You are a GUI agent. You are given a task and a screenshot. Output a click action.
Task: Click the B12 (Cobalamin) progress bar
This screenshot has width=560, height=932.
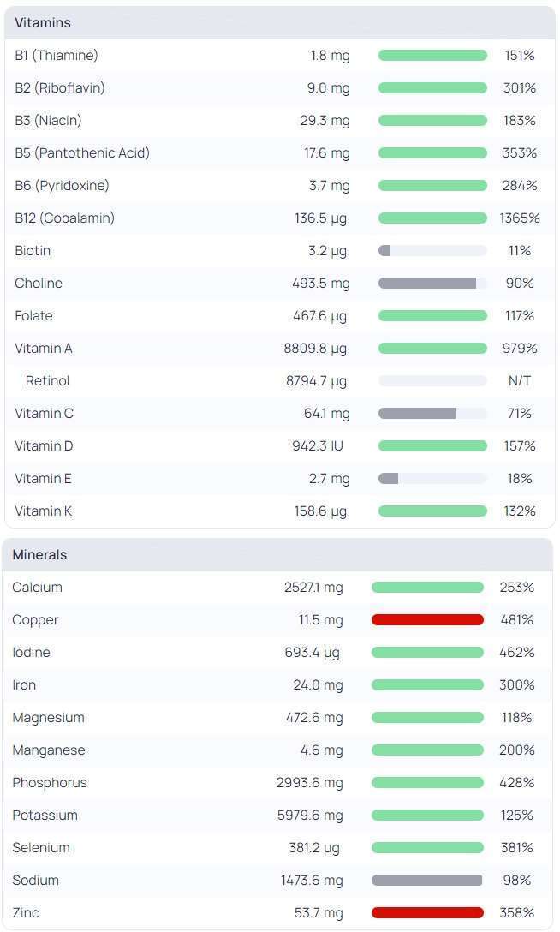click(x=432, y=218)
